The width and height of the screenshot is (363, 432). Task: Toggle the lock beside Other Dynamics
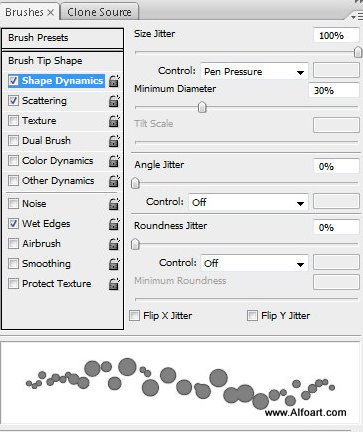coord(114,181)
